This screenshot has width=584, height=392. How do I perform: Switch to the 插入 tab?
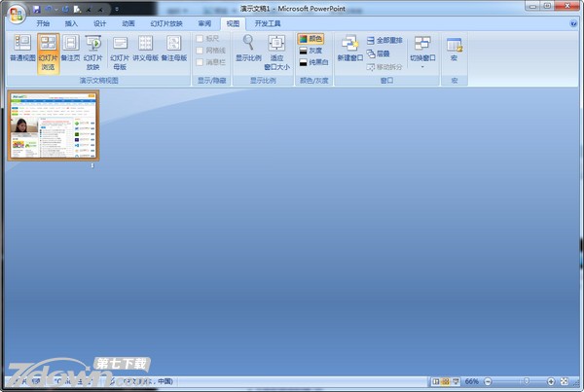(x=71, y=23)
